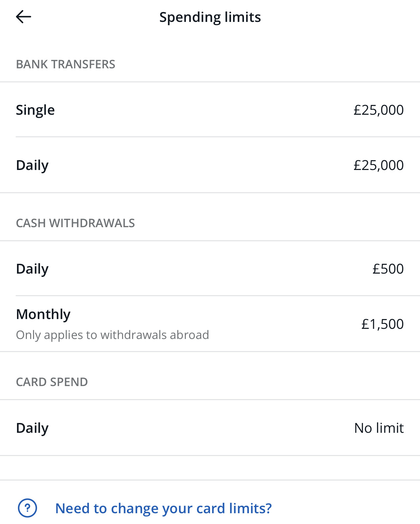Tap the £500 daily withdrawal amount
The image size is (420, 524).
click(x=388, y=269)
